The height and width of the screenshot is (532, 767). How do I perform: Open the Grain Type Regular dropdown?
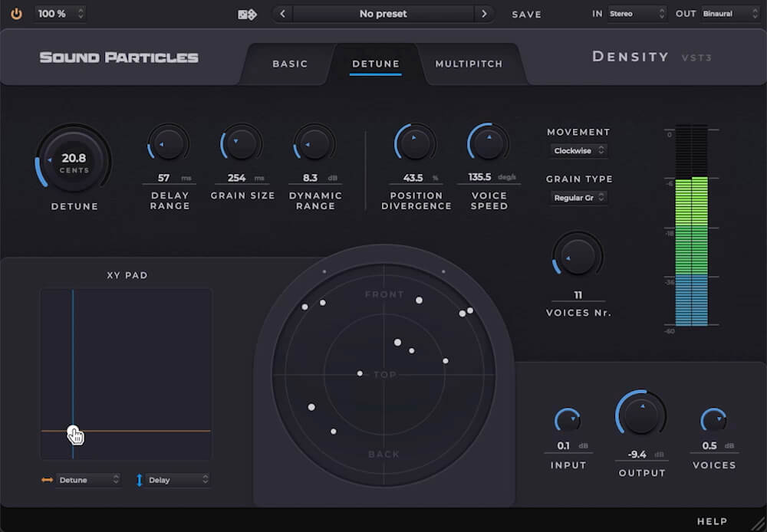(x=578, y=198)
